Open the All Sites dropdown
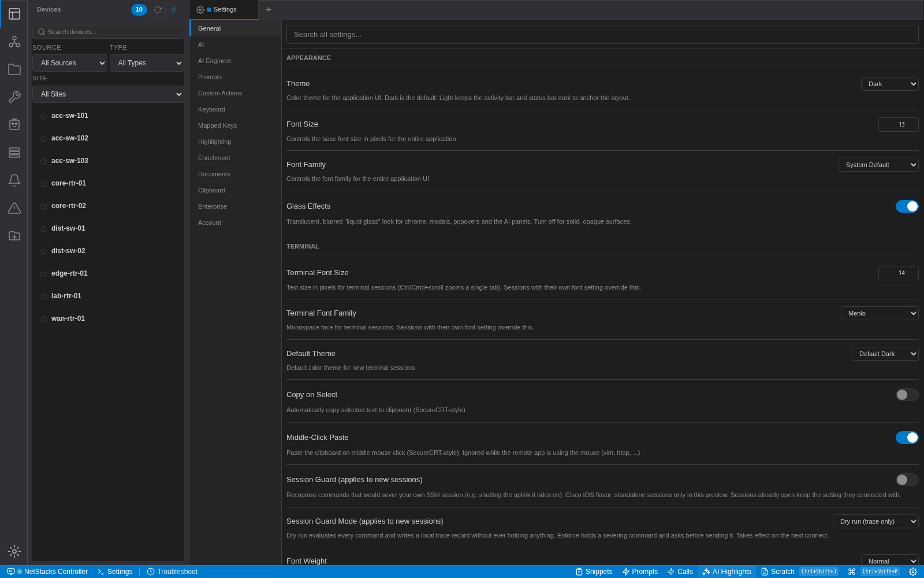This screenshot has height=578, width=924. 108,94
